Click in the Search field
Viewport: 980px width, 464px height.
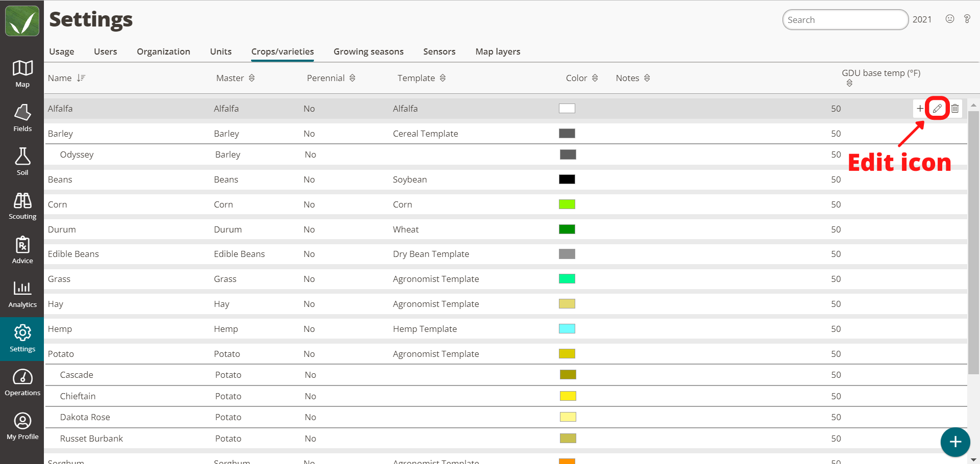pyautogui.click(x=845, y=20)
